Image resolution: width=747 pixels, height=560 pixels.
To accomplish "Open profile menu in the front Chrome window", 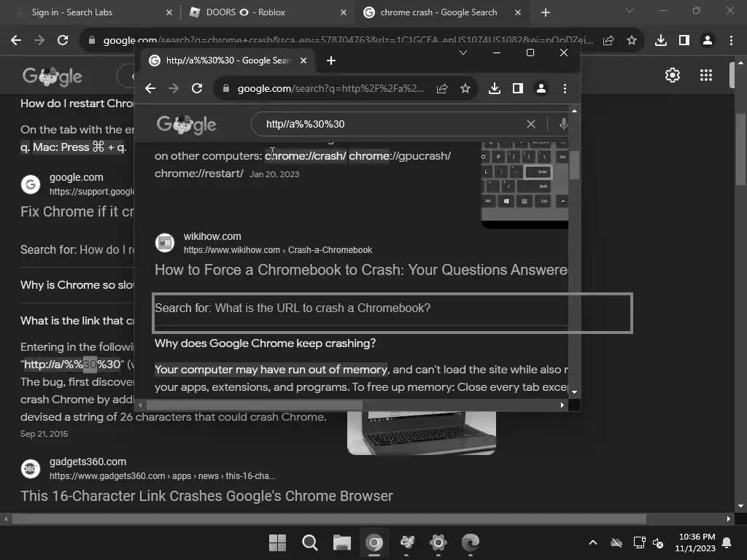I will coord(541,88).
